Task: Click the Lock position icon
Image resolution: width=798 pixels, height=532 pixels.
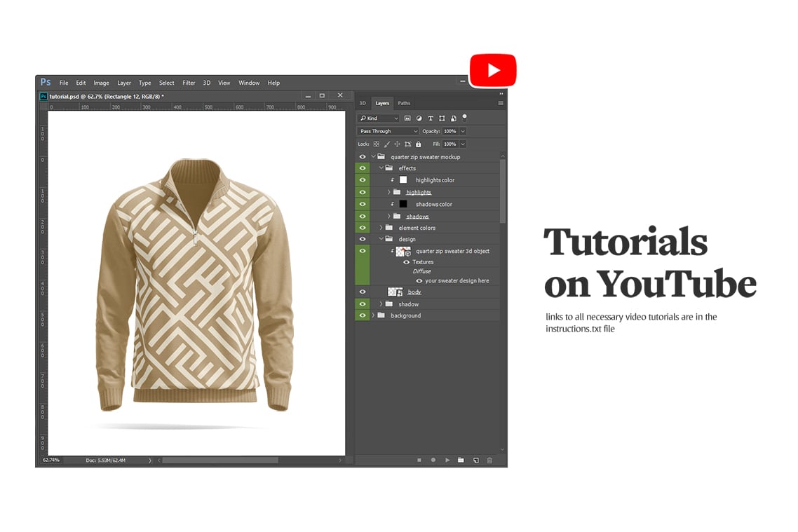Action: tap(398, 144)
